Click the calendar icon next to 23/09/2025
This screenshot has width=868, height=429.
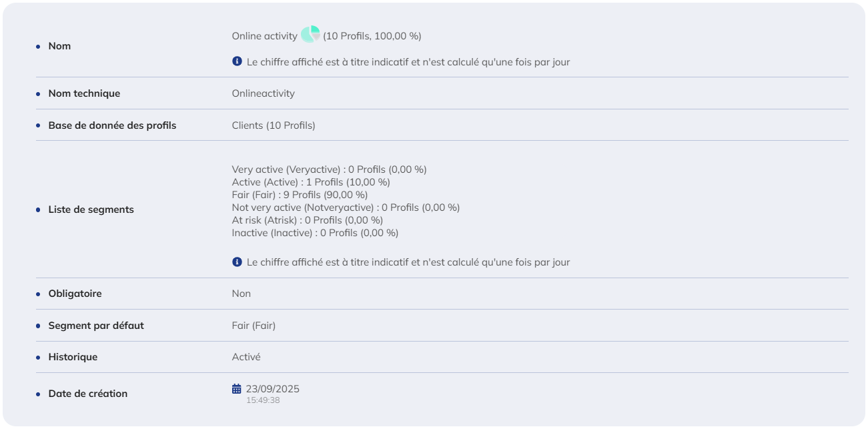[236, 388]
